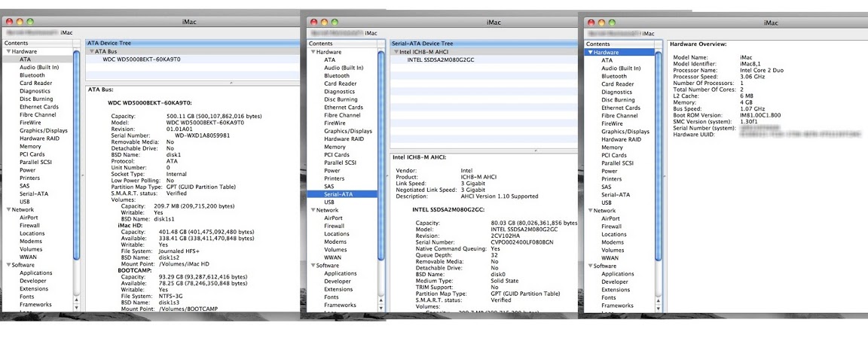868x344 pixels.
Task: Collapse Intel ICH8-M AHCI disclosure triangle
Action: click(396, 51)
